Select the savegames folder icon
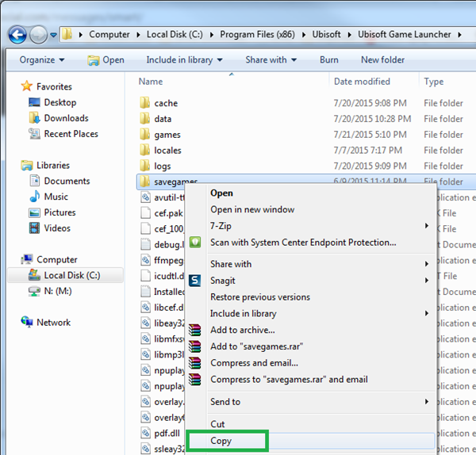Screen dimensions: 476x455 point(145,182)
